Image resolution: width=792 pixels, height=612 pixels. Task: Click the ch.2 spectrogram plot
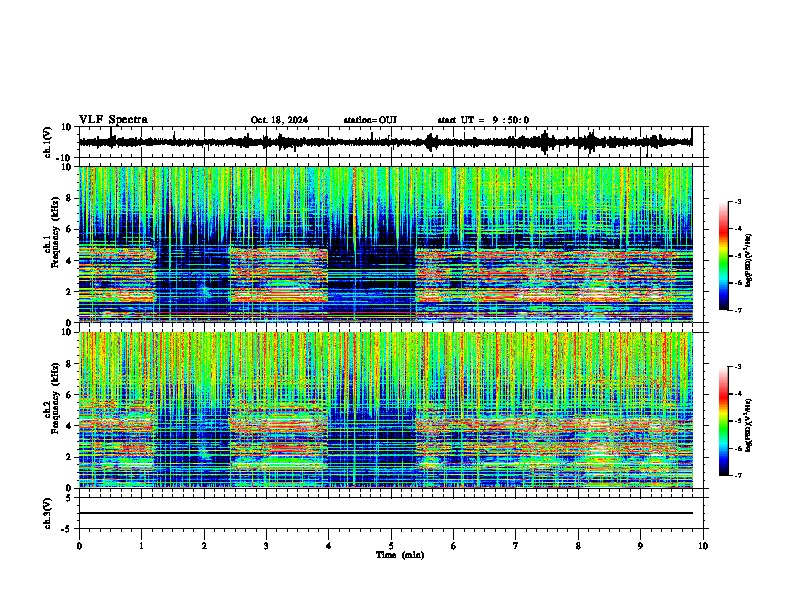(385, 410)
